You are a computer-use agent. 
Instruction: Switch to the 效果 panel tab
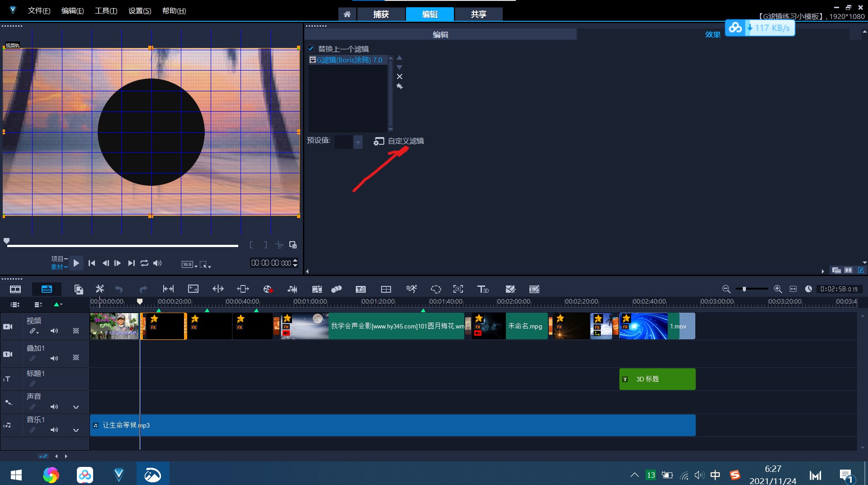[712, 34]
